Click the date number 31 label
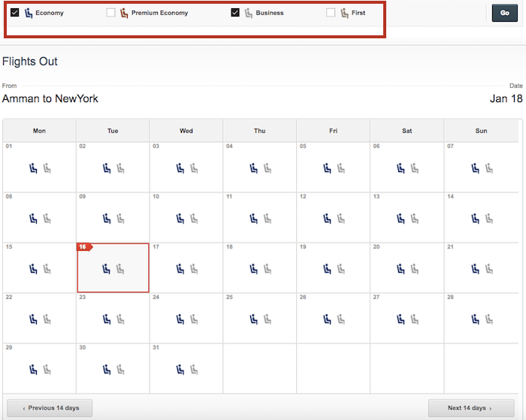This screenshot has height=420, width=526. click(156, 348)
